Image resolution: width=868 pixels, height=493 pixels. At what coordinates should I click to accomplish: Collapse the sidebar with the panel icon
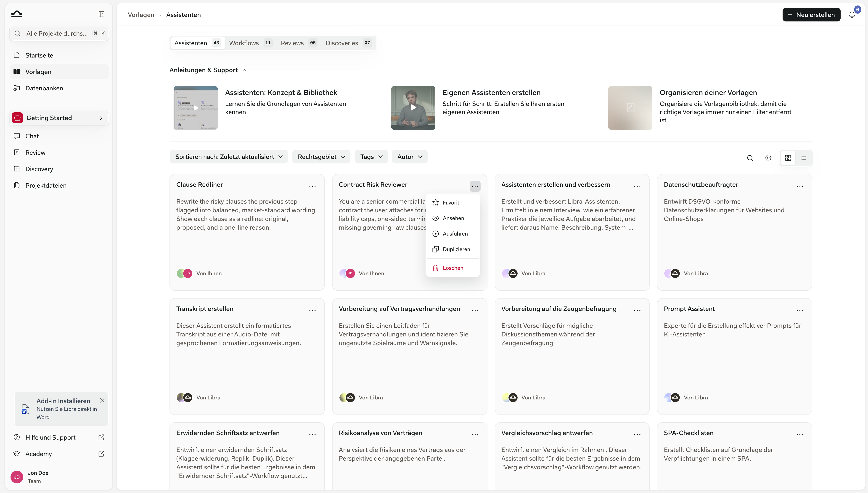pos(101,14)
